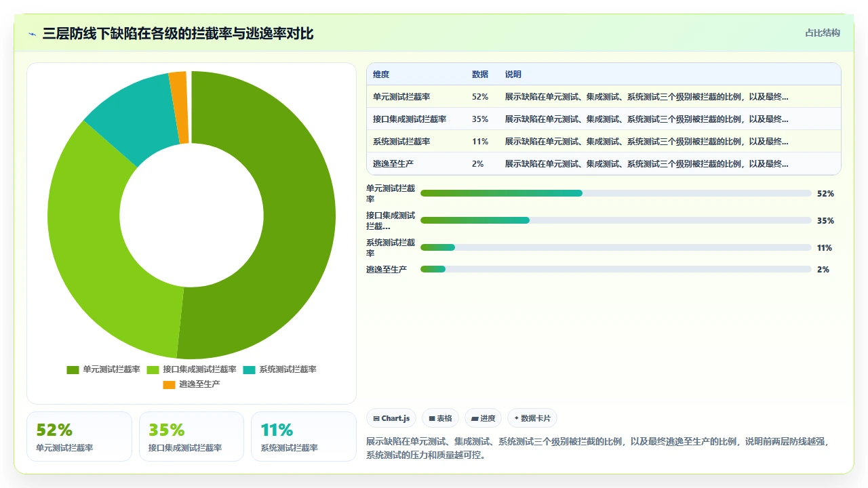This screenshot has height=488, width=868.
Task: Click the 数据卡片 tag
Action: (532, 418)
